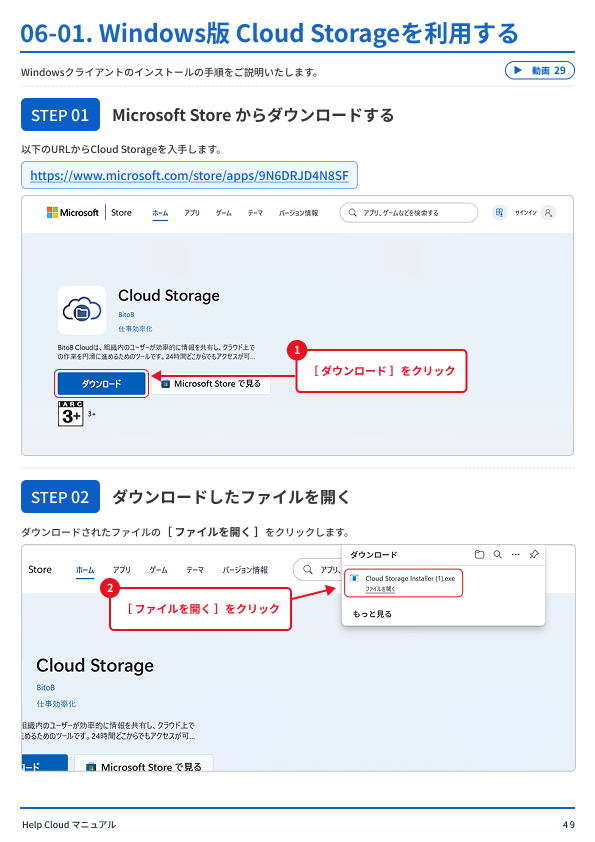This screenshot has width=595, height=842.
Task: Click the page heading 06-01. Windows版 Cloud Storage
Action: (269, 33)
